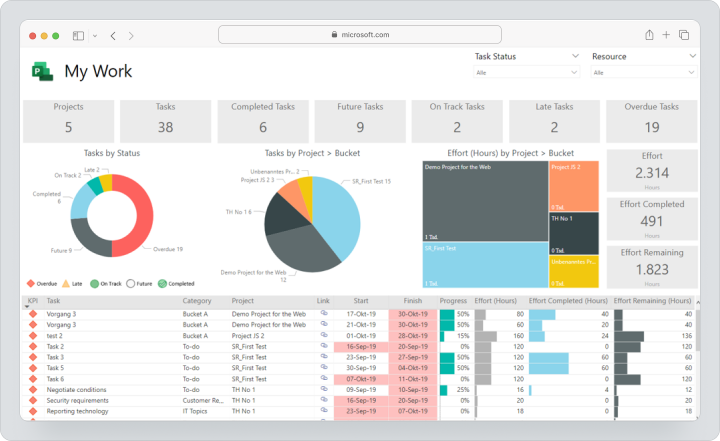Open link icon for Security requirements row
Viewport: 720px width, 441px height.
[324, 400]
